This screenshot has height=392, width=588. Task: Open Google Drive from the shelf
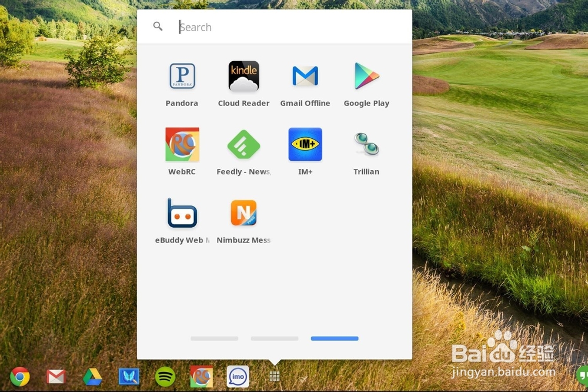coord(92,377)
